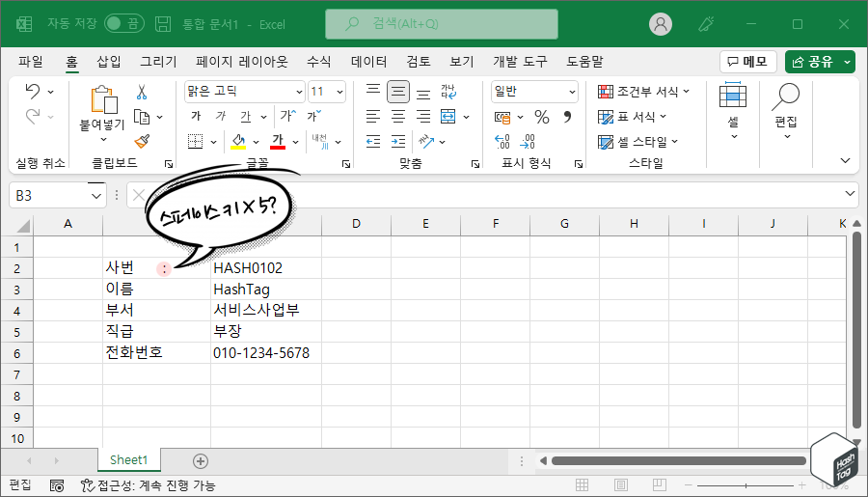Viewport: 868px width, 497px height.
Task: Decrease the indent
Action: (x=373, y=141)
